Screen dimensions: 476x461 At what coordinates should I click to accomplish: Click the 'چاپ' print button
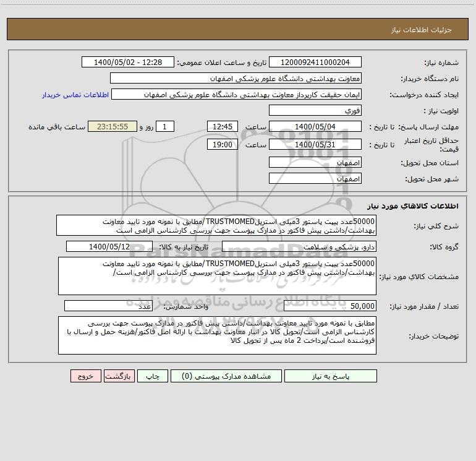153,376
